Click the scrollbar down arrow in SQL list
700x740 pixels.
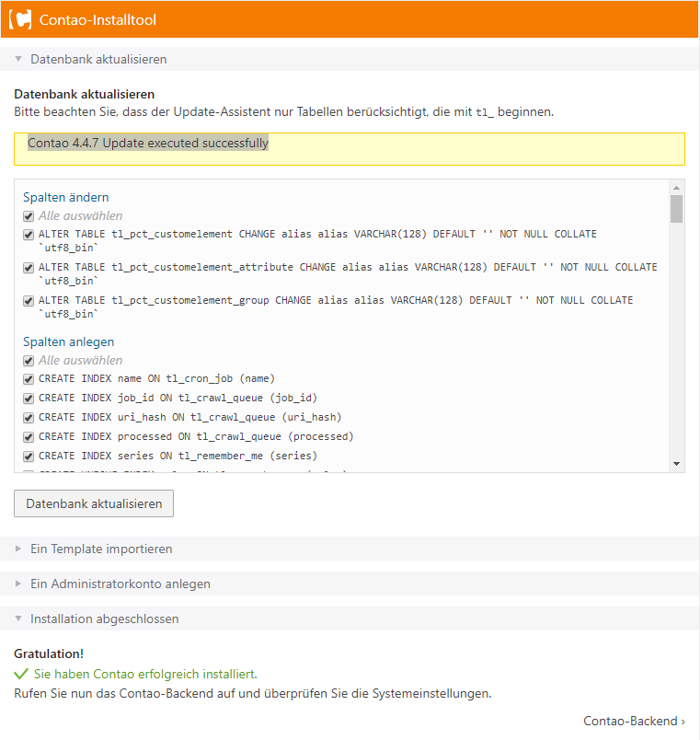[x=676, y=464]
